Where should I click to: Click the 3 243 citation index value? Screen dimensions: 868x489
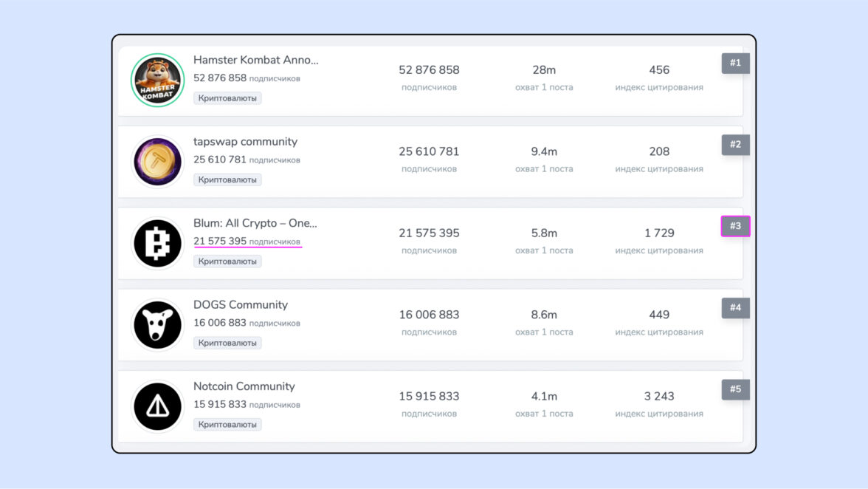[x=659, y=396]
